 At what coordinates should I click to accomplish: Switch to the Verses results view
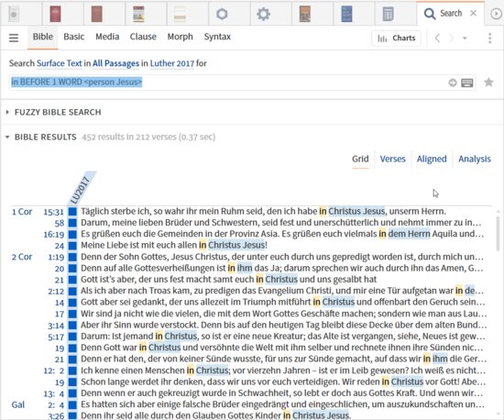click(x=392, y=159)
